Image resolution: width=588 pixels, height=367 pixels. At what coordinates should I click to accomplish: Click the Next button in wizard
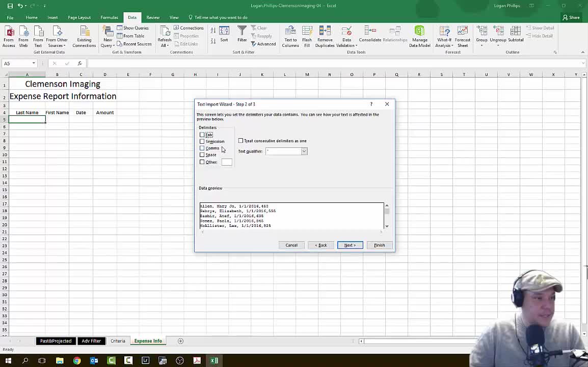(350, 245)
